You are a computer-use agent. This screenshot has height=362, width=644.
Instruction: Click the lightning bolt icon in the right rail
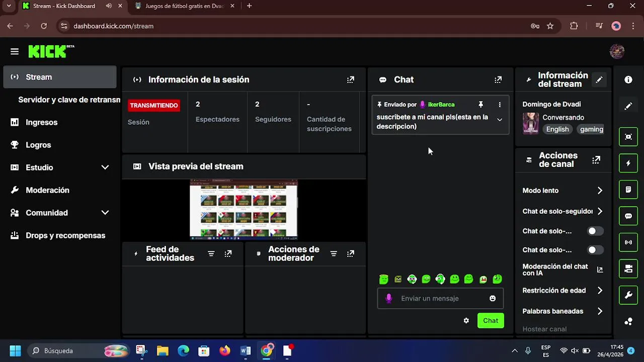tap(628, 163)
